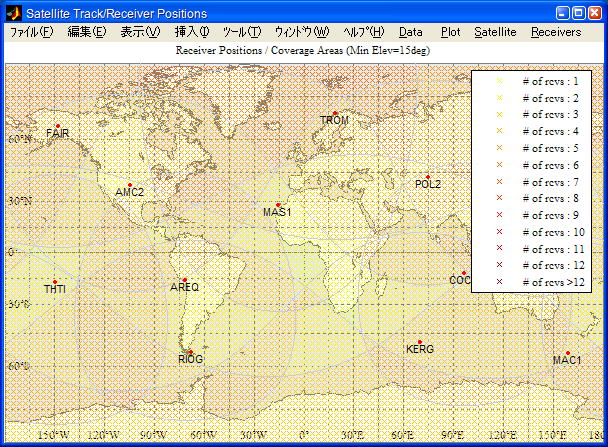Open the Data menu

click(x=410, y=32)
